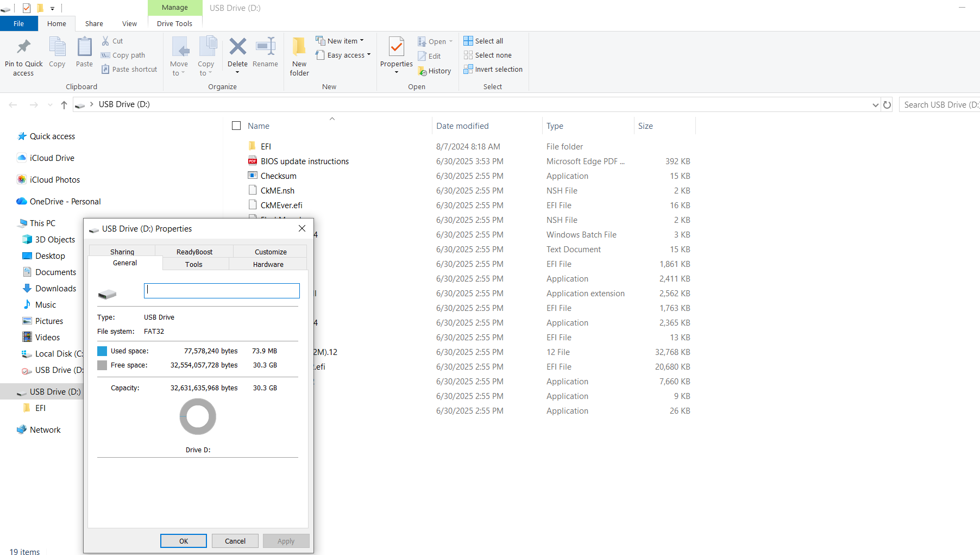Click the Paste clipboard icon
This screenshot has width=980, height=555.
(x=84, y=47)
